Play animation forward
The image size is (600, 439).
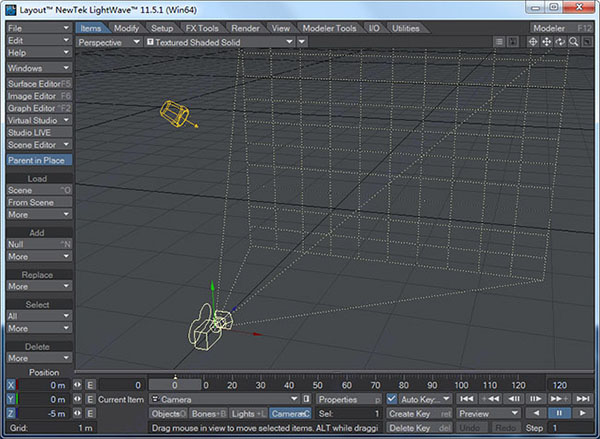point(583,413)
